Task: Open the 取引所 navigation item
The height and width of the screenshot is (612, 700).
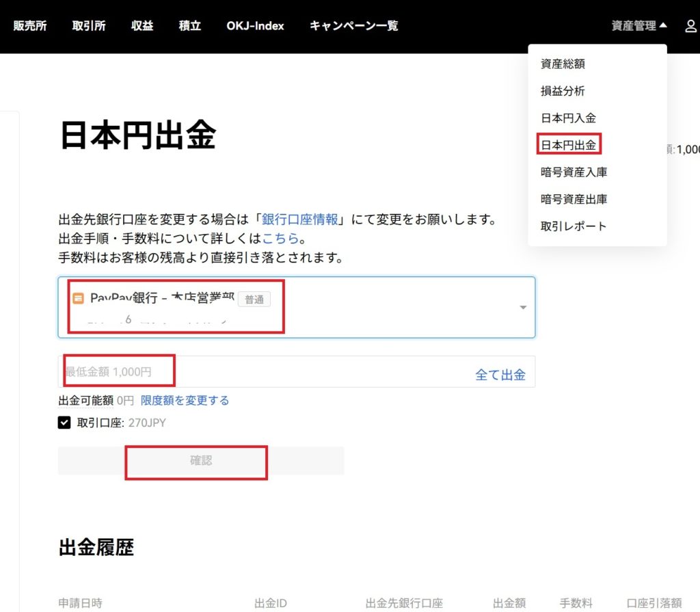Action: 89,26
